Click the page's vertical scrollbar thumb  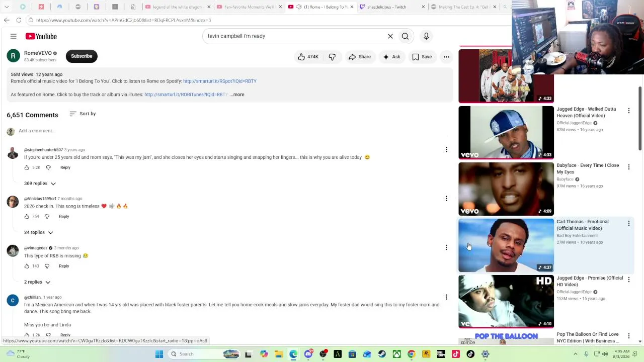pos(640,118)
